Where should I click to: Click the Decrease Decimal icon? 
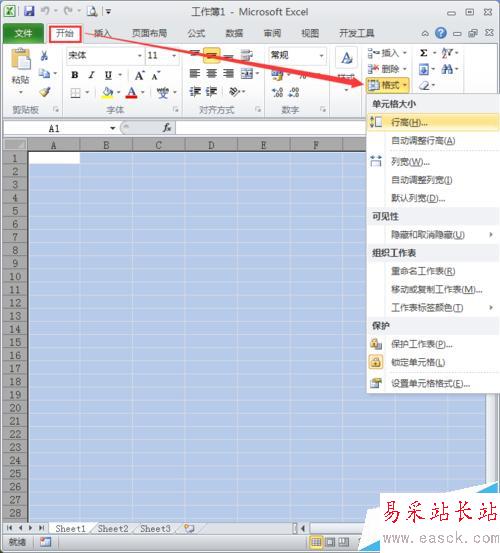tap(294, 92)
